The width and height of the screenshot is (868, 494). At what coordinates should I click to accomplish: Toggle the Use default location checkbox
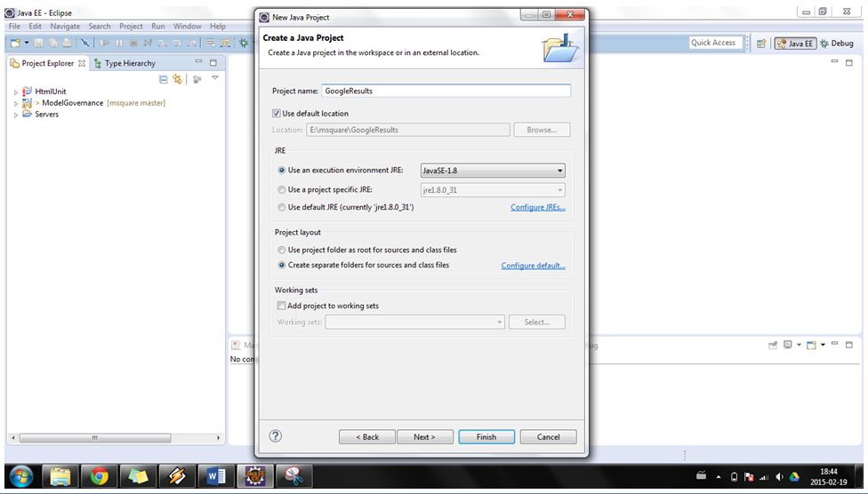coord(277,113)
